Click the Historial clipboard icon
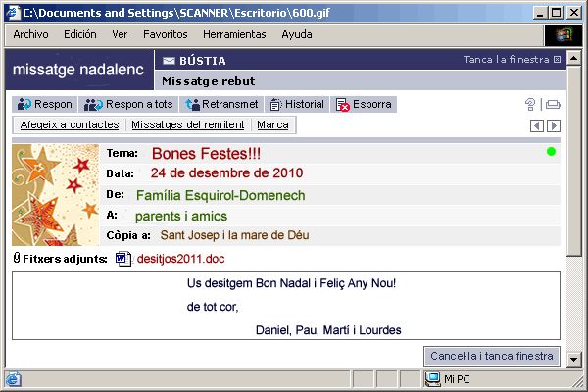This screenshot has height=392, width=588. (x=275, y=105)
